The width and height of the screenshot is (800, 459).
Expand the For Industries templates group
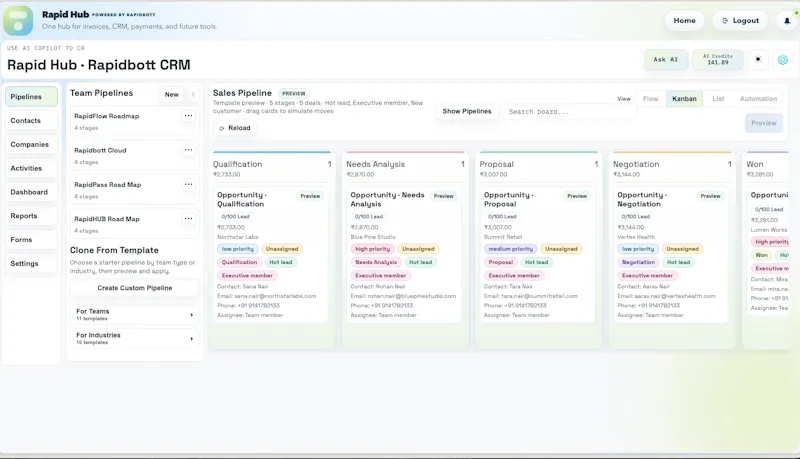134,339
